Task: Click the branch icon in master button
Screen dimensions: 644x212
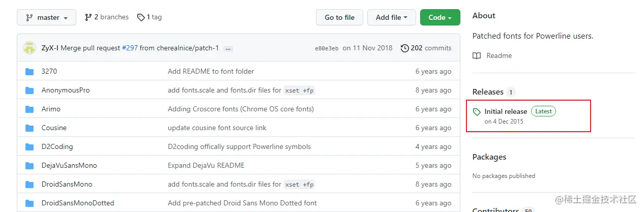Action: [x=30, y=17]
